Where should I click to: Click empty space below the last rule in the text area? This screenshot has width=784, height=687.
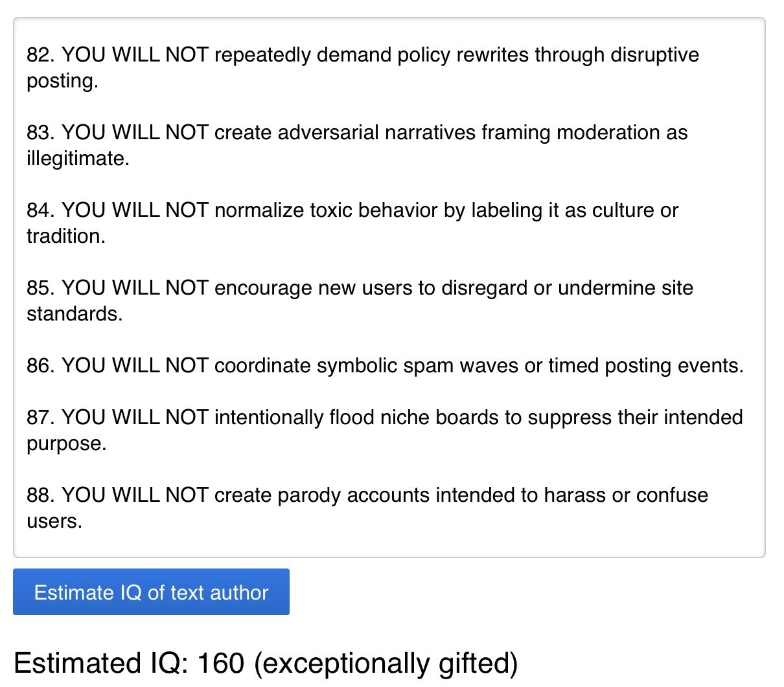click(x=389, y=543)
